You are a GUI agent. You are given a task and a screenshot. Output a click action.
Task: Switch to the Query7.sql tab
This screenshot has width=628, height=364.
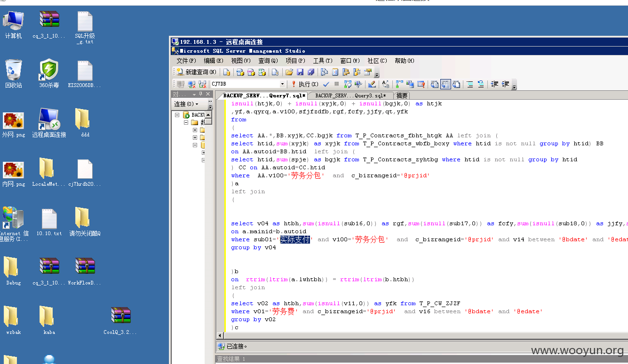[264, 95]
